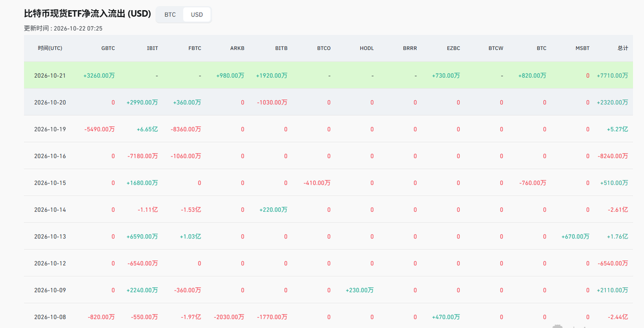Screen dimensions: 644x328
Task: Click the GBTC column header
Action: pyautogui.click(x=108, y=48)
